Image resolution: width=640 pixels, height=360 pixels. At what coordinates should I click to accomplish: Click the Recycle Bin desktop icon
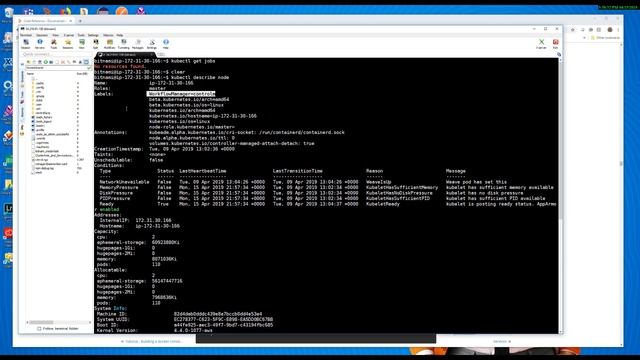(x=8, y=14)
